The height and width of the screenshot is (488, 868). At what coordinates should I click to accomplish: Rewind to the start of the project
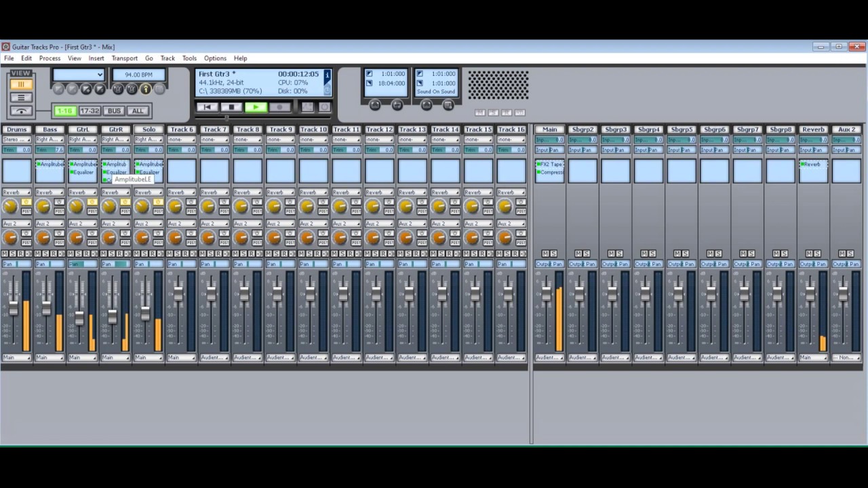tap(208, 107)
